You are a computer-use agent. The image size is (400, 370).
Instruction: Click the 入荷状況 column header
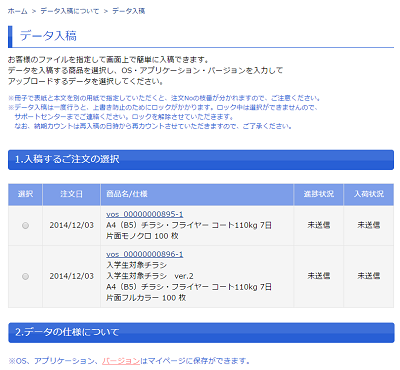[x=369, y=194]
